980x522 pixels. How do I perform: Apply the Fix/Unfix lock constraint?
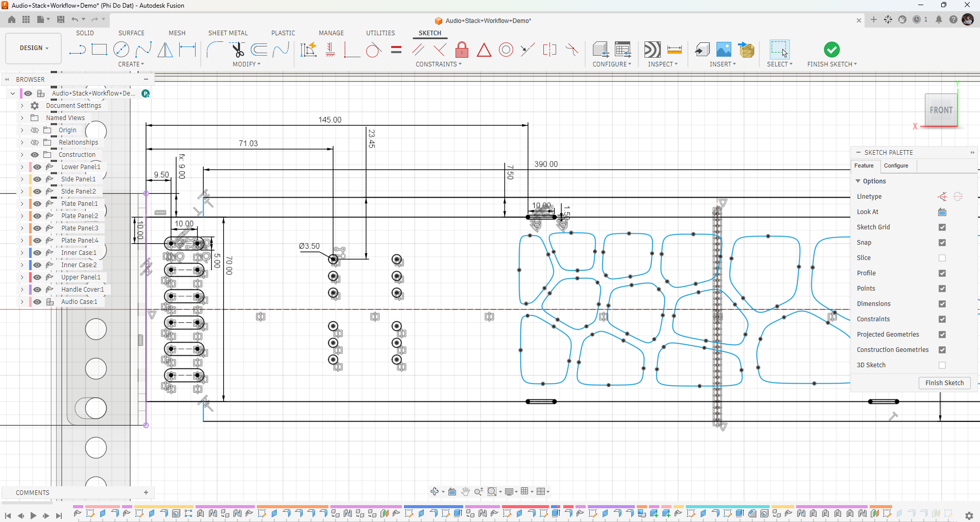462,50
